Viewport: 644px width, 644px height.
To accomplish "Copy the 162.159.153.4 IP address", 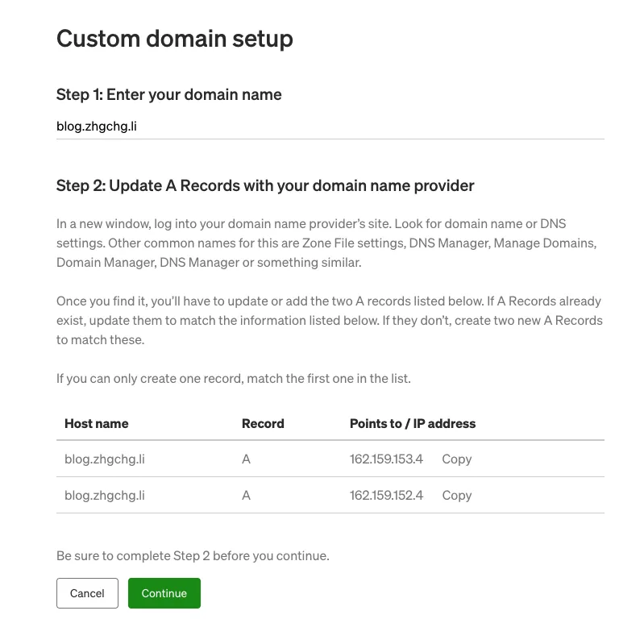I will click(x=456, y=459).
